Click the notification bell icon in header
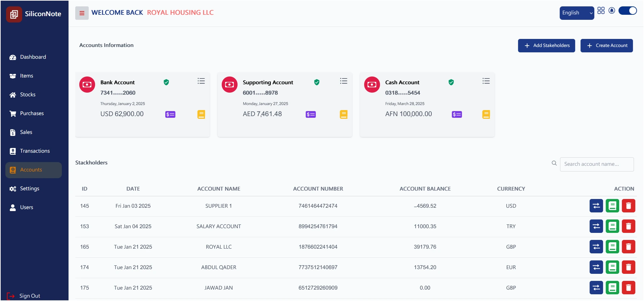644x301 pixels. coord(612,11)
